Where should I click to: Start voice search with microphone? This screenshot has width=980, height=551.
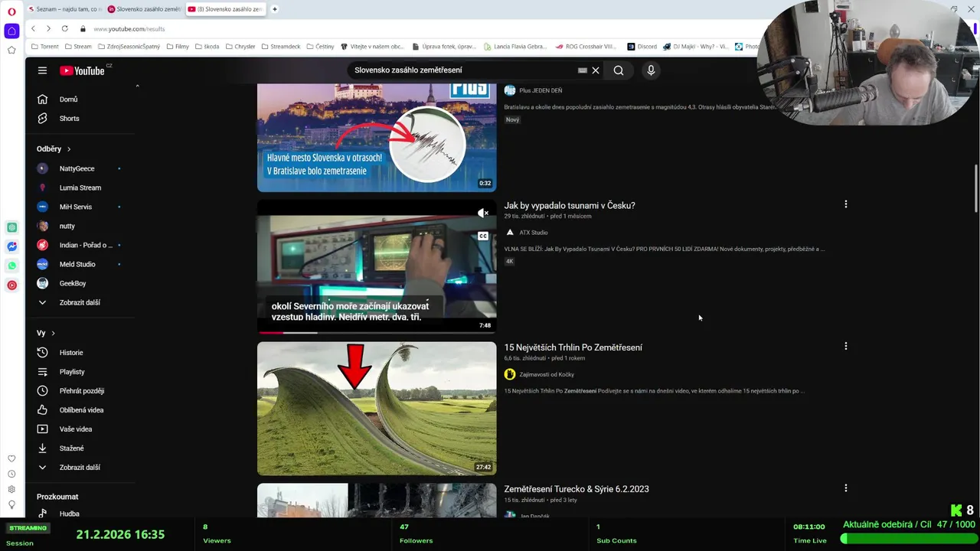tap(651, 70)
